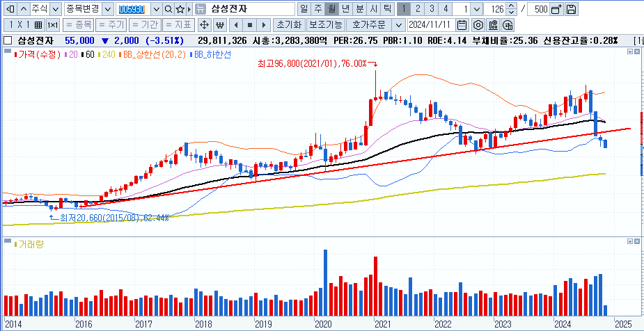Click the 뉴 news icon beside 삼성전자
The width and height of the screenshot is (644, 331).
(200, 9)
